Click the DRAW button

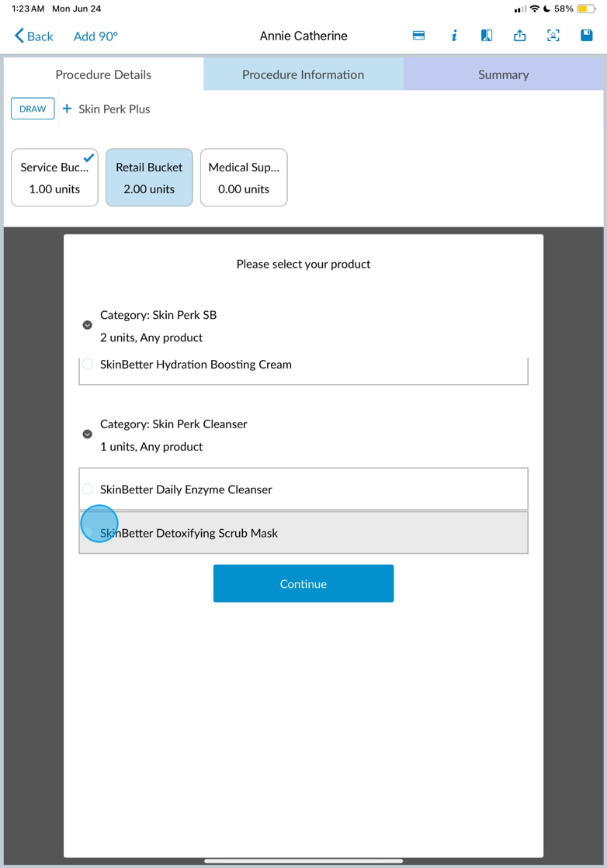33,109
